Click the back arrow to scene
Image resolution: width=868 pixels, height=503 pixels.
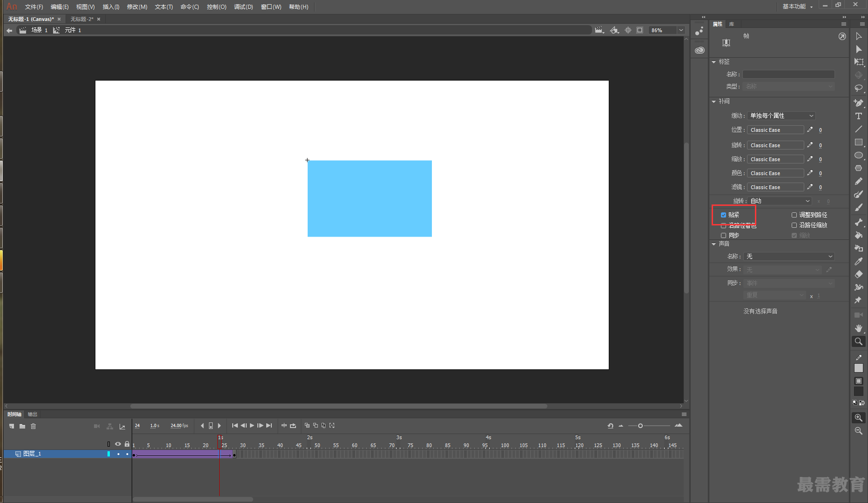click(9, 30)
